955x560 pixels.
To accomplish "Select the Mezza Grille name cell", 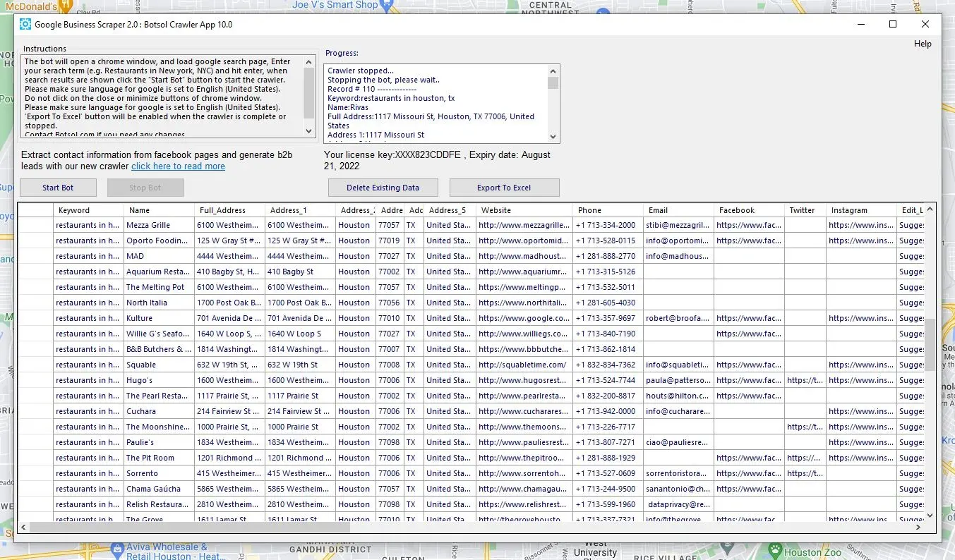I will [x=160, y=225].
